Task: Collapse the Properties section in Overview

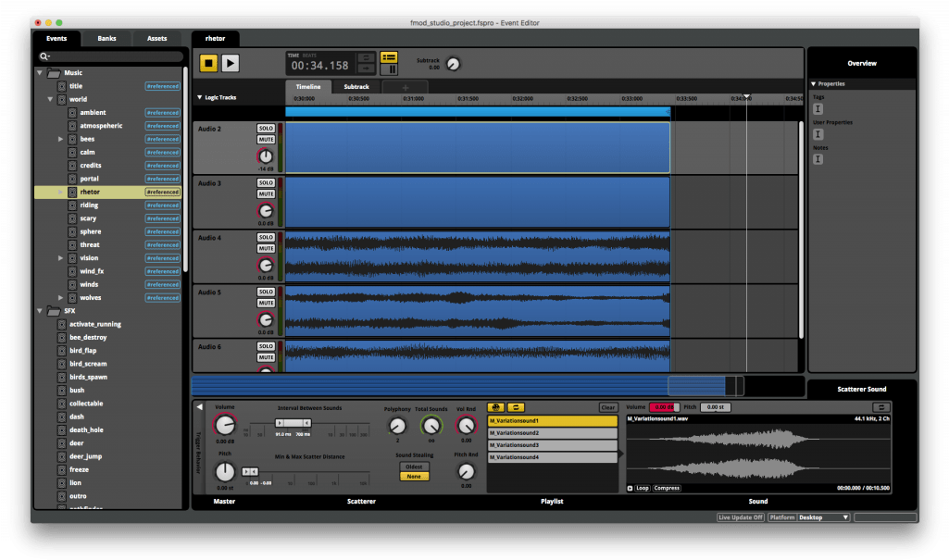Action: tap(814, 84)
